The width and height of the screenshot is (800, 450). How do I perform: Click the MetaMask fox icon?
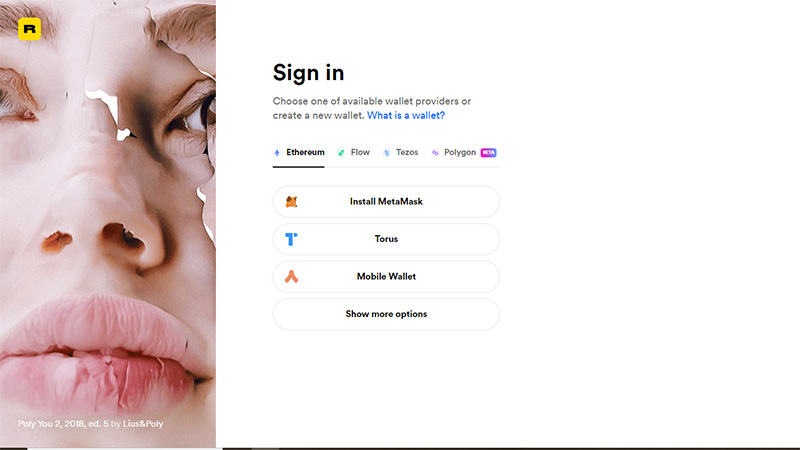pos(291,202)
